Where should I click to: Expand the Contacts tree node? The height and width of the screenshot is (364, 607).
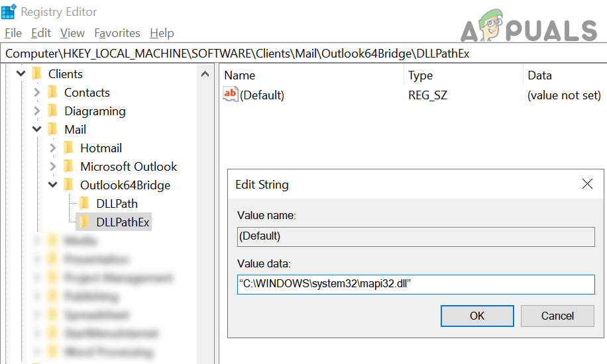pos(37,93)
